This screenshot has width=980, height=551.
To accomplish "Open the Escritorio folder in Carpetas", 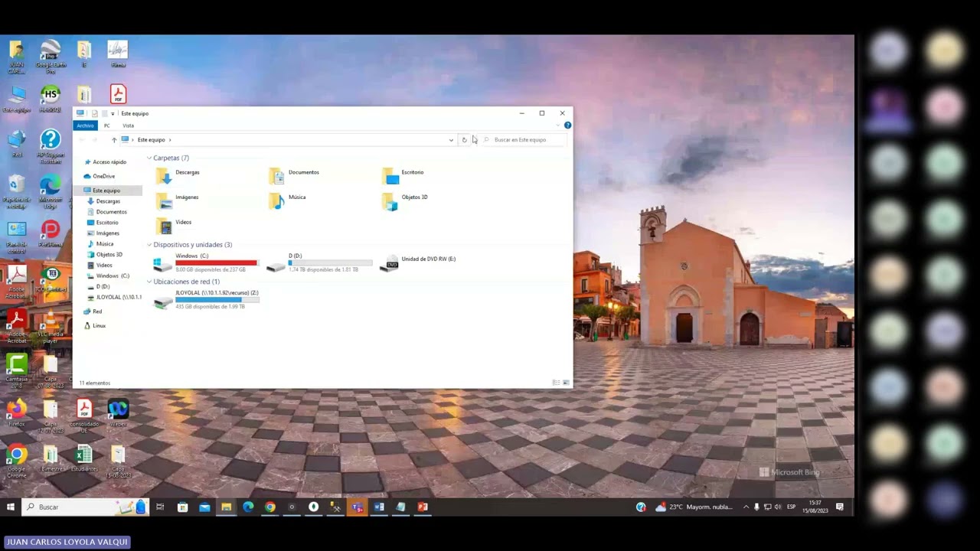I will click(403, 176).
